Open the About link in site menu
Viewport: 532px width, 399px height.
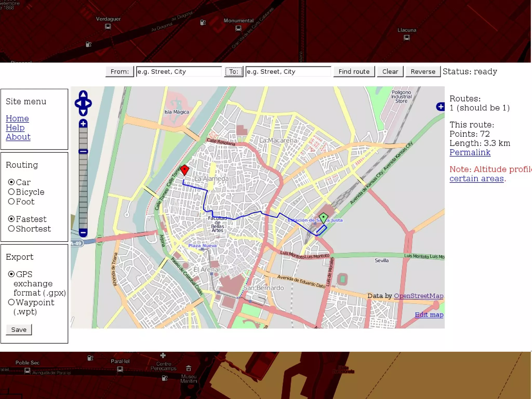click(18, 137)
